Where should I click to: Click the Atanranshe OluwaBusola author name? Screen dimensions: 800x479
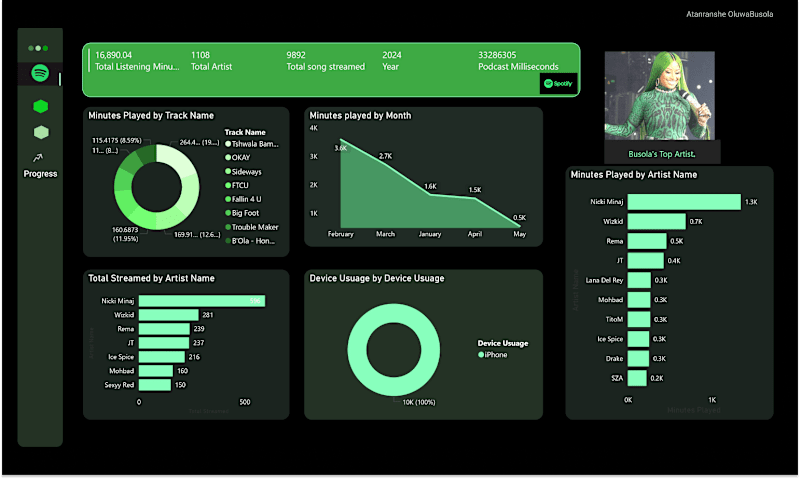point(730,14)
